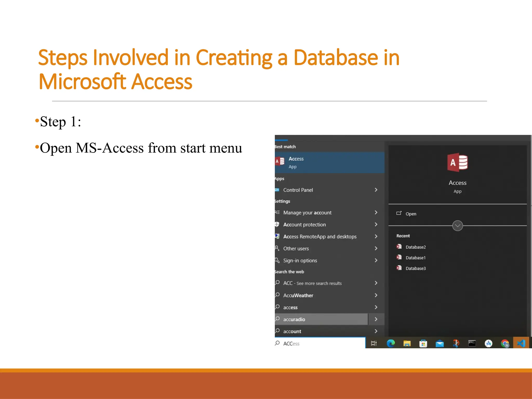The height and width of the screenshot is (399, 532).
Task: Expand Sign-in options arrow
Action: click(376, 260)
